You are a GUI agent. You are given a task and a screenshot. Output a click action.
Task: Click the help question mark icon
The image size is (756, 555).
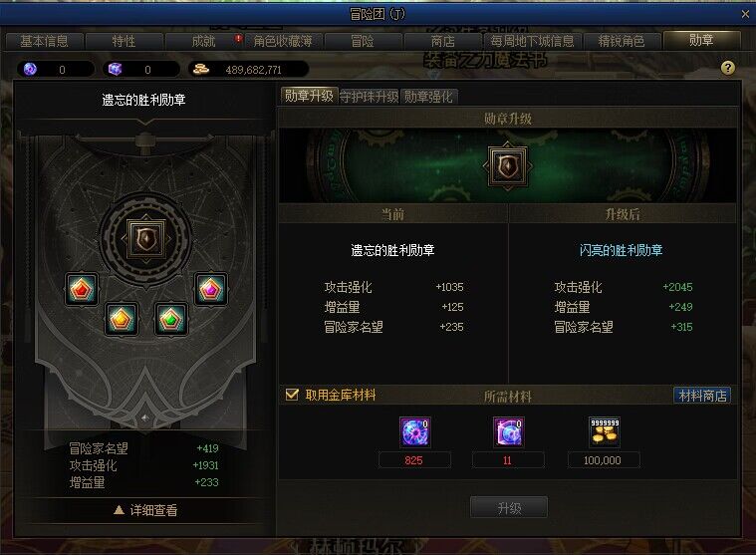[727, 68]
